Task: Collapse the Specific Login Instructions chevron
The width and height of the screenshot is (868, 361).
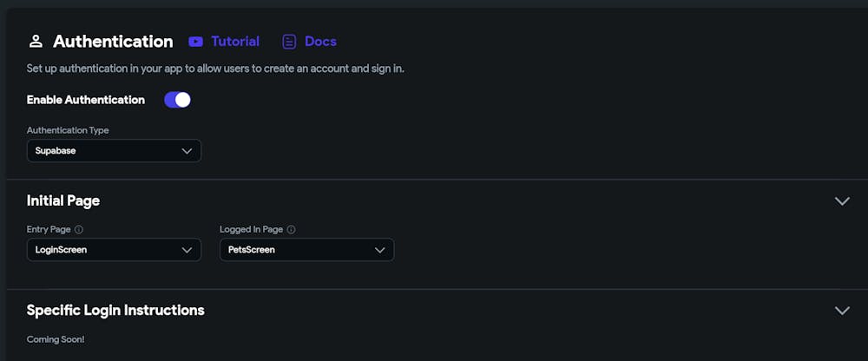Action: pos(841,310)
